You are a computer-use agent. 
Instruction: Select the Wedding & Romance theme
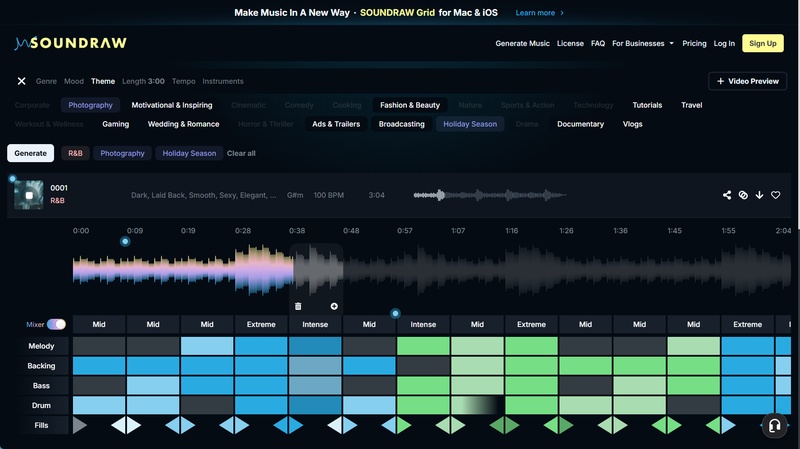pyautogui.click(x=183, y=124)
